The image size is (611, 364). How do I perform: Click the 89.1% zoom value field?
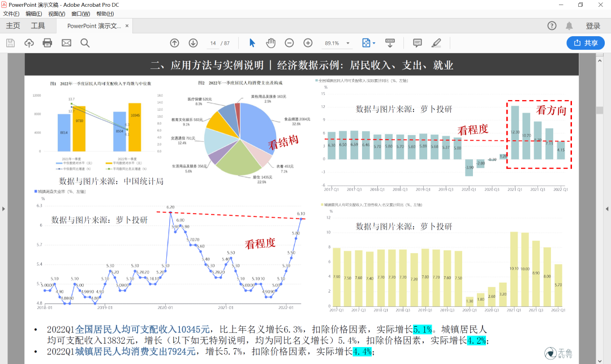pos(332,43)
